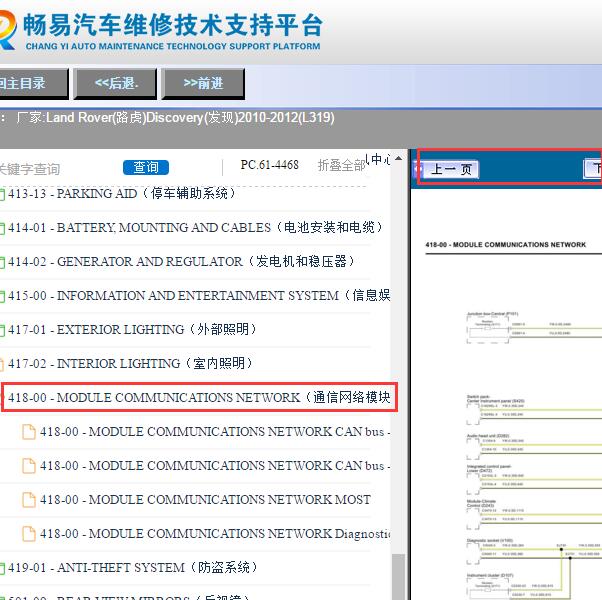Click the wiring diagram title 418-00

pos(506,245)
